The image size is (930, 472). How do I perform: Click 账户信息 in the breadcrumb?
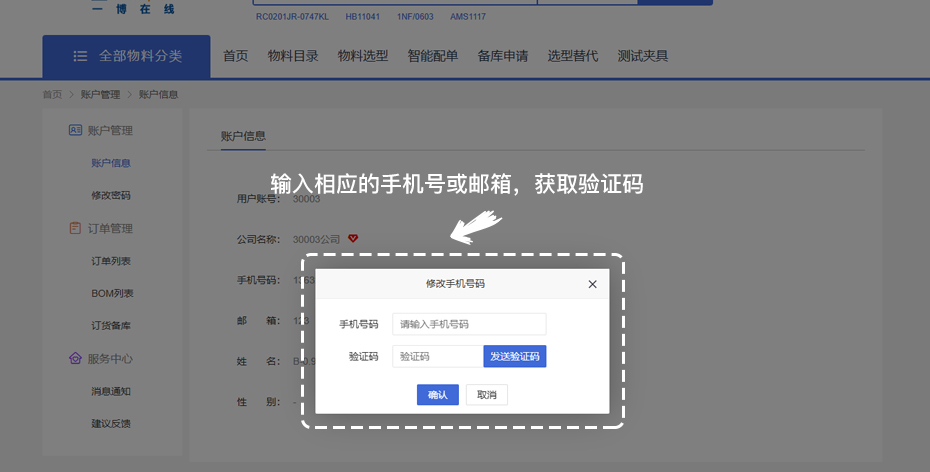pos(158,94)
